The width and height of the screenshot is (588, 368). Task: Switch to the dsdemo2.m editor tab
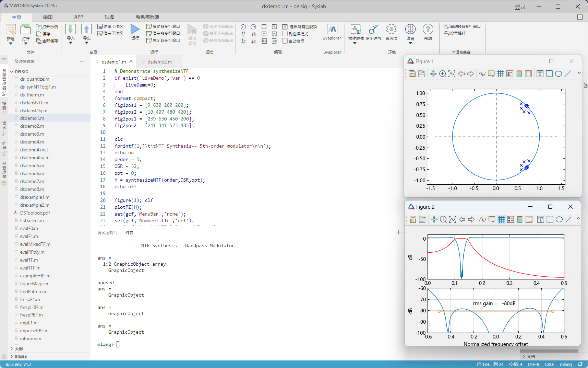point(159,62)
